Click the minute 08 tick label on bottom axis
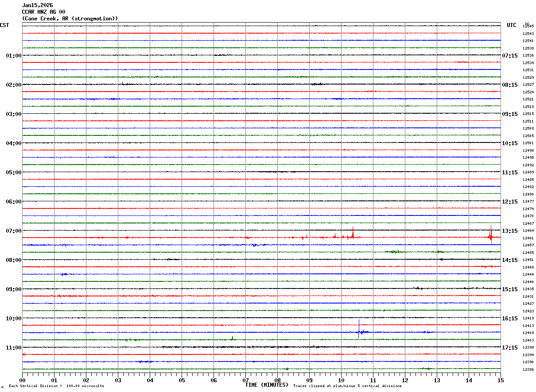Image resolution: width=536 pixels, height=392 pixels. click(278, 380)
